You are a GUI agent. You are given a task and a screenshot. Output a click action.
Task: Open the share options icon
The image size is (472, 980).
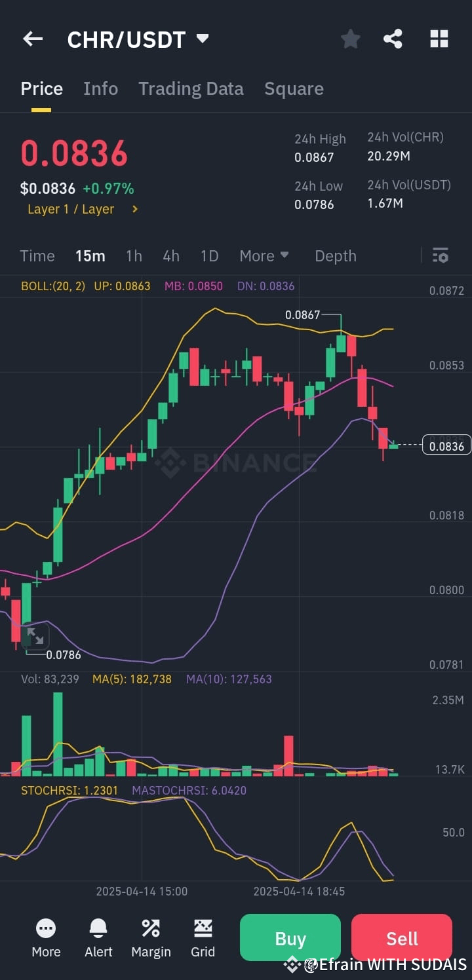(x=393, y=39)
